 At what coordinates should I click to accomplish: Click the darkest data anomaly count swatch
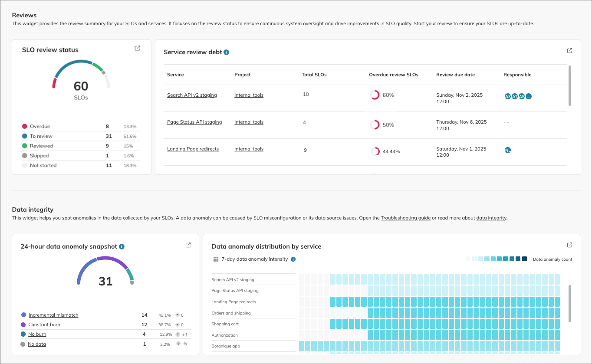coord(524,259)
